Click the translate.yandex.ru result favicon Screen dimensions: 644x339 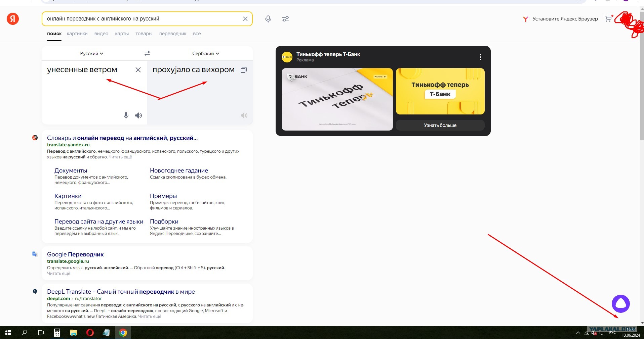click(x=35, y=138)
